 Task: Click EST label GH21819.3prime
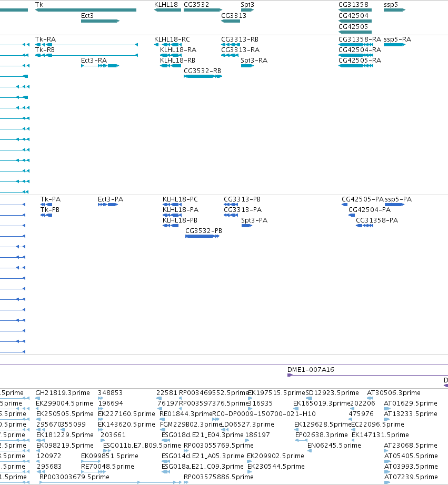point(63,393)
